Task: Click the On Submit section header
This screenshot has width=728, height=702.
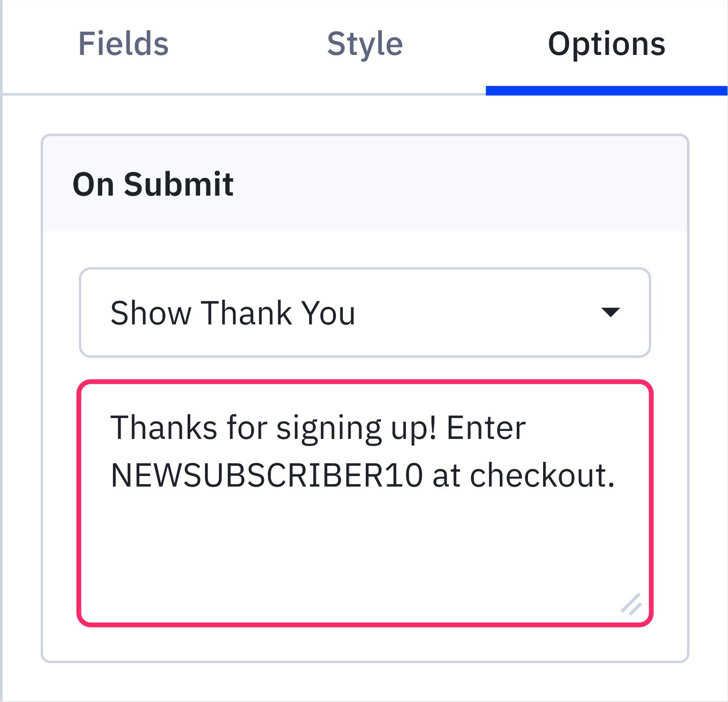Action: [x=153, y=184]
